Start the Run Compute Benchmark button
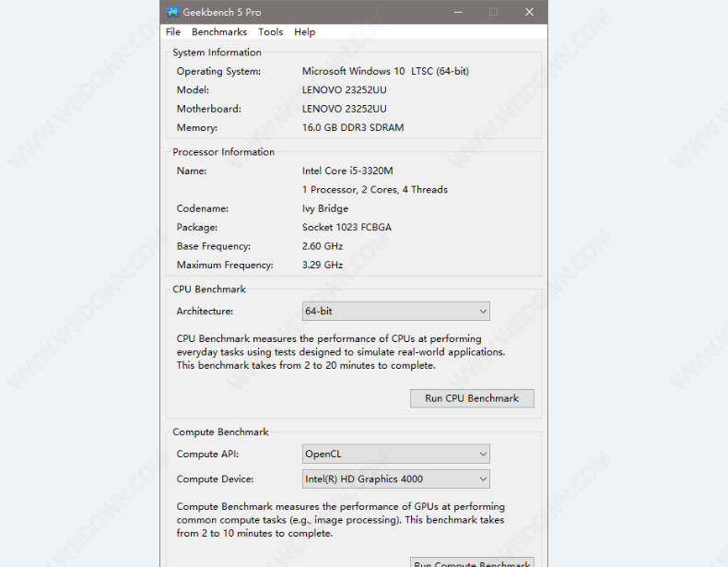The height and width of the screenshot is (567, 728). 472,561
